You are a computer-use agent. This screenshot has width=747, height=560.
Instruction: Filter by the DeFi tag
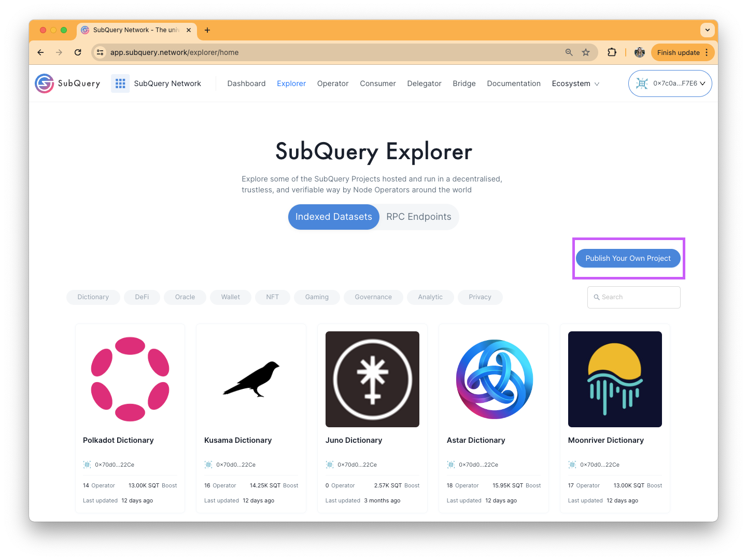click(x=142, y=297)
